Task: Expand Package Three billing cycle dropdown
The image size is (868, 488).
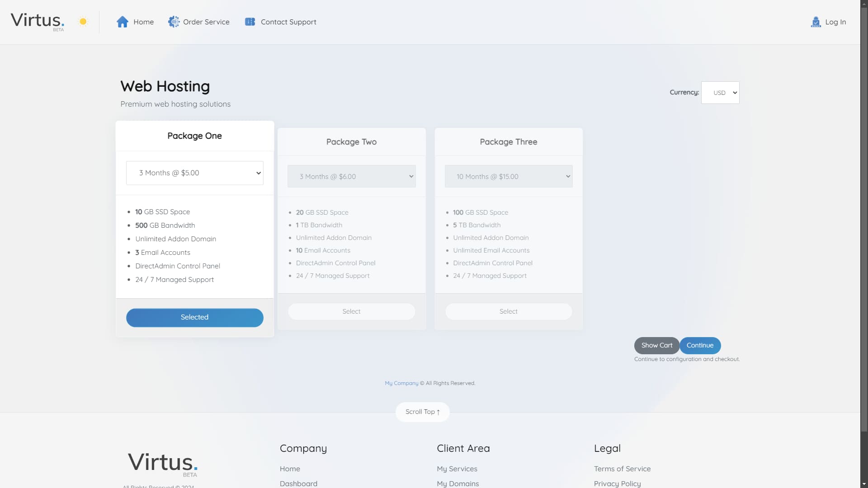Action: coord(509,176)
